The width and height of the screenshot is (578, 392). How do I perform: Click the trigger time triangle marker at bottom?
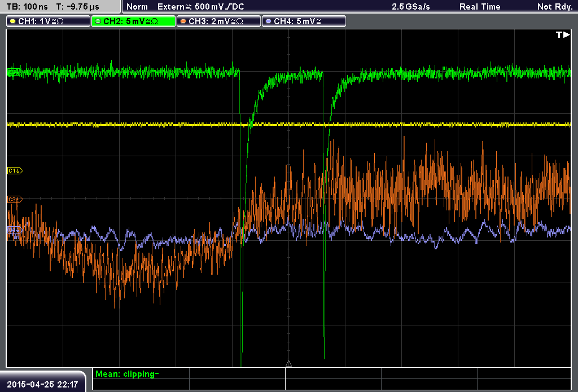[x=288, y=364]
